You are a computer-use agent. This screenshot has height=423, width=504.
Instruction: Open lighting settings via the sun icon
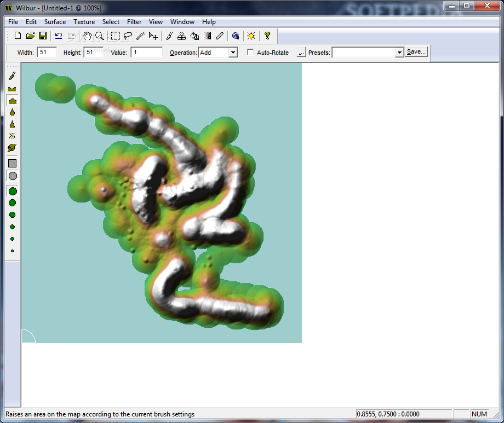click(251, 36)
